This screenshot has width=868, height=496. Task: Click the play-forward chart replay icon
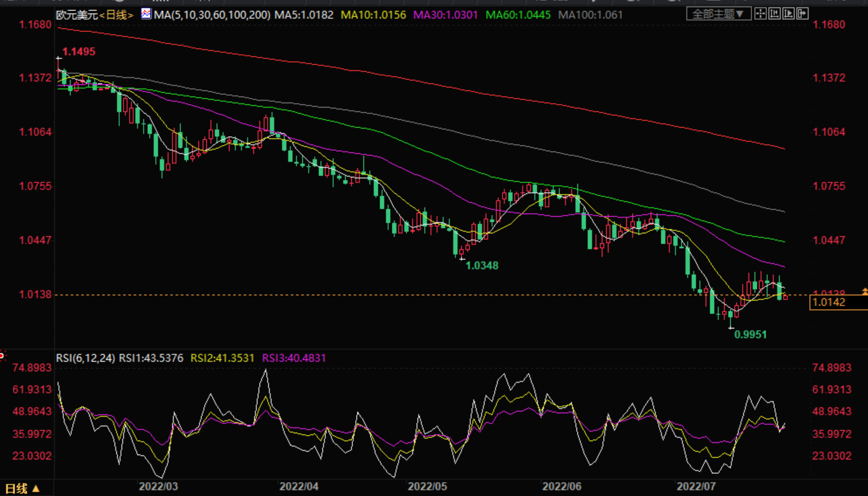point(788,13)
